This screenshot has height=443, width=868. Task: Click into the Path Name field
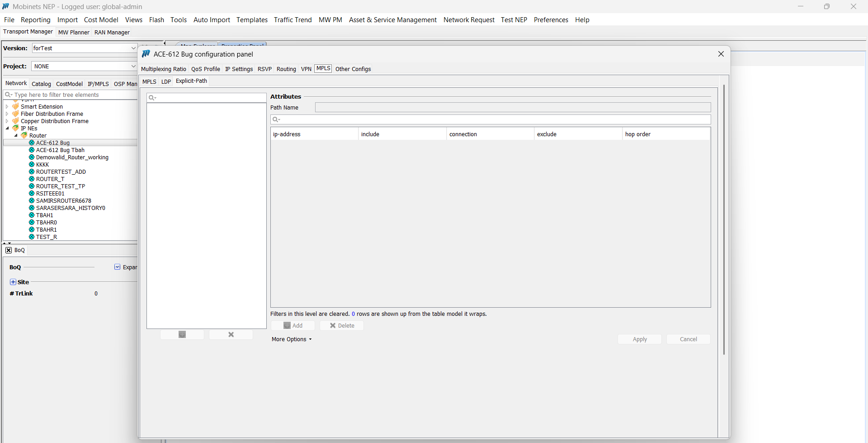click(513, 107)
